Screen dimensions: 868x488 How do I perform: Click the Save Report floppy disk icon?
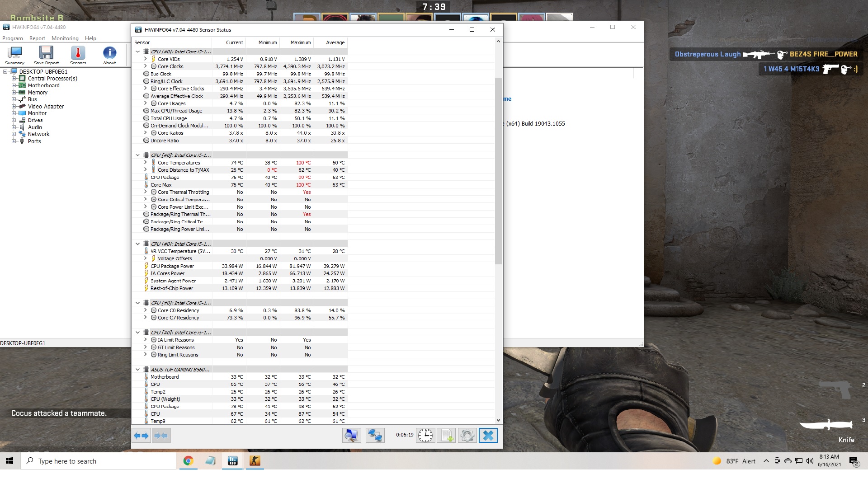click(46, 56)
